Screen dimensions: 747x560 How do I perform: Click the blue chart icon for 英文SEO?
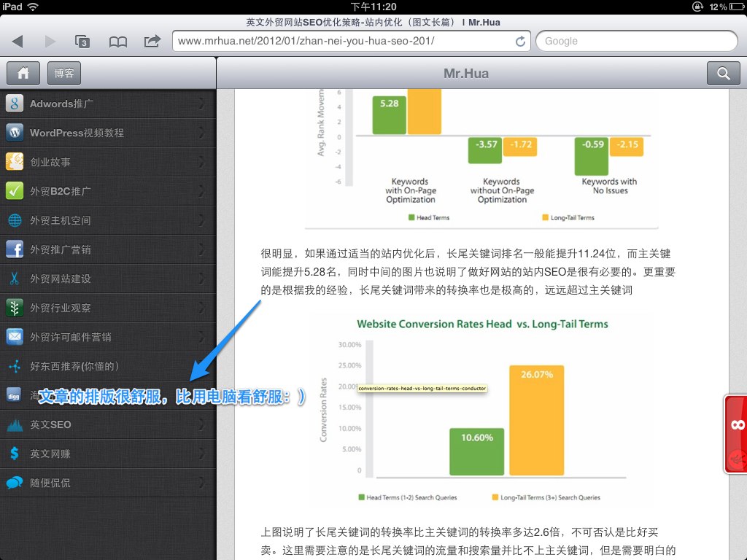[15, 424]
